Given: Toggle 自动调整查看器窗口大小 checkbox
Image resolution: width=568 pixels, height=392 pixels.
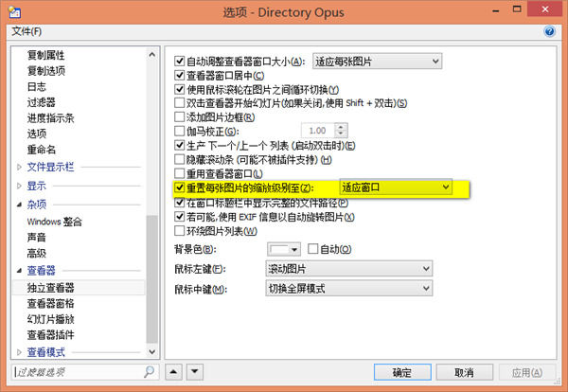Looking at the screenshot, I should pos(179,62).
